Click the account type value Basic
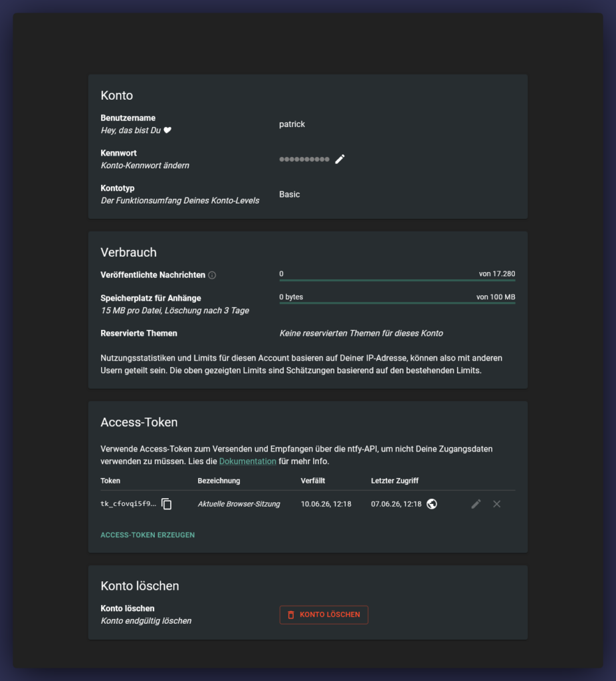This screenshot has height=681, width=616. (289, 195)
